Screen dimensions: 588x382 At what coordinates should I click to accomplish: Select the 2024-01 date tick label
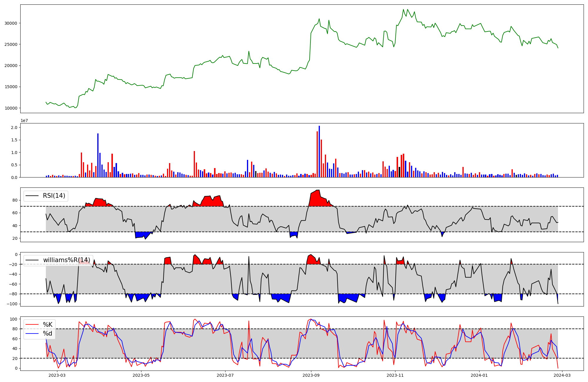click(x=480, y=375)
